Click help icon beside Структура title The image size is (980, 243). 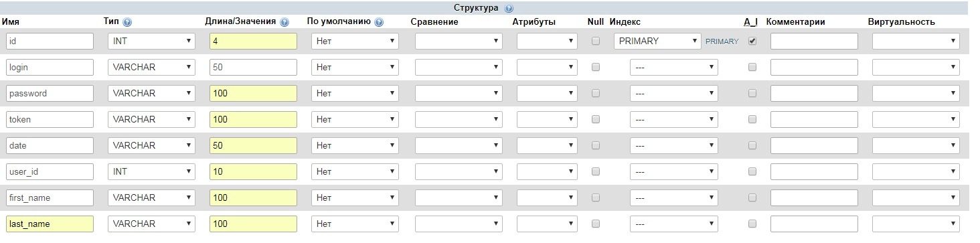(x=509, y=9)
